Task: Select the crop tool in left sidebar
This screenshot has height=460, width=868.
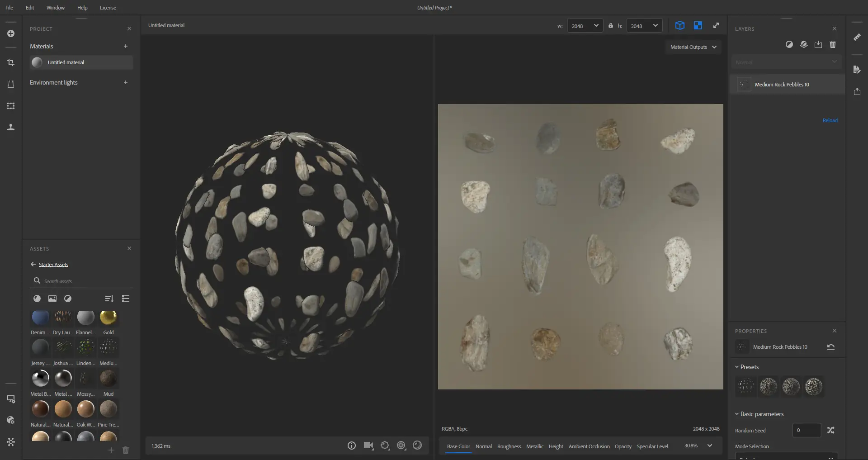Action: pos(11,62)
